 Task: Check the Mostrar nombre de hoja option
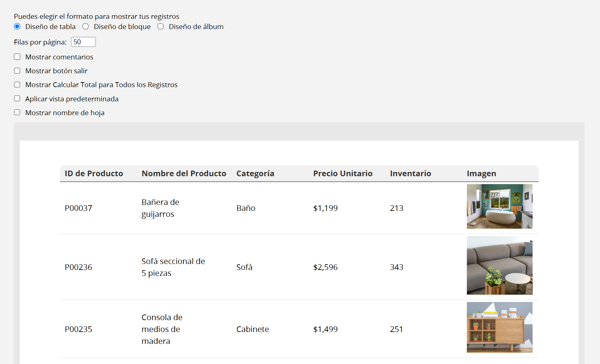17,112
